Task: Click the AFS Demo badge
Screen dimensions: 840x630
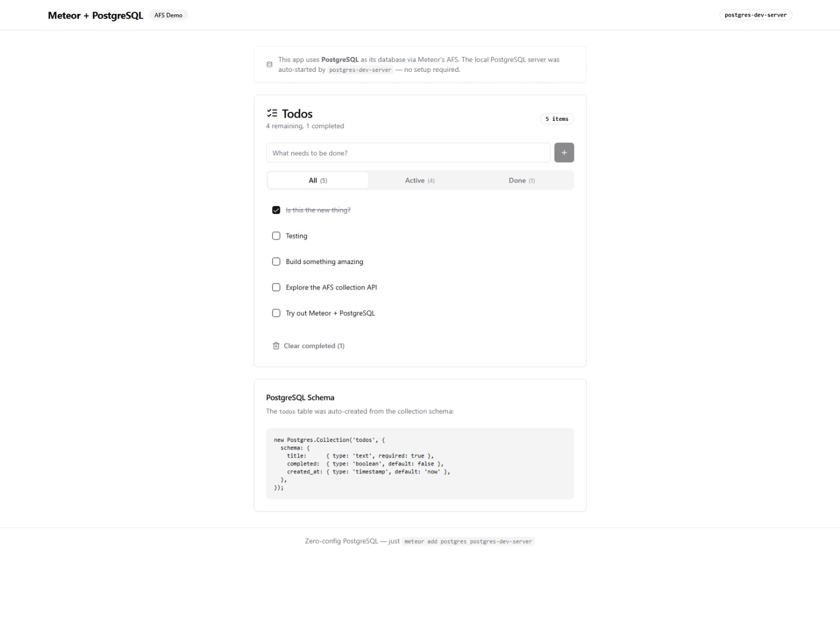Action: 168,15
